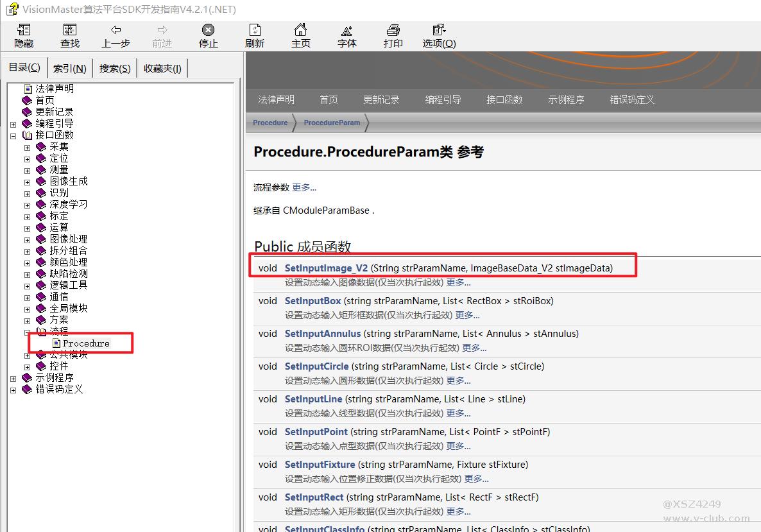761x532 pixels.
Task: Select the 方案 tree item
Action: [x=59, y=320]
